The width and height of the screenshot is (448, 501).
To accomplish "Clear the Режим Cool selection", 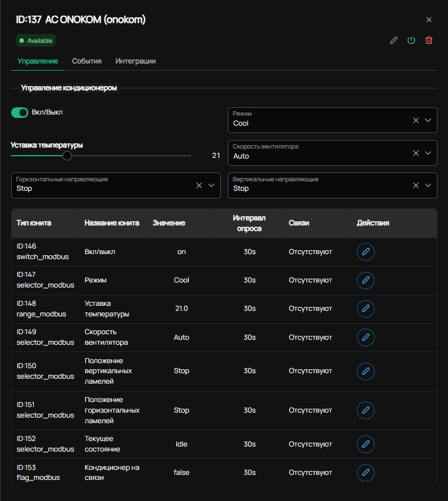I will (416, 120).
